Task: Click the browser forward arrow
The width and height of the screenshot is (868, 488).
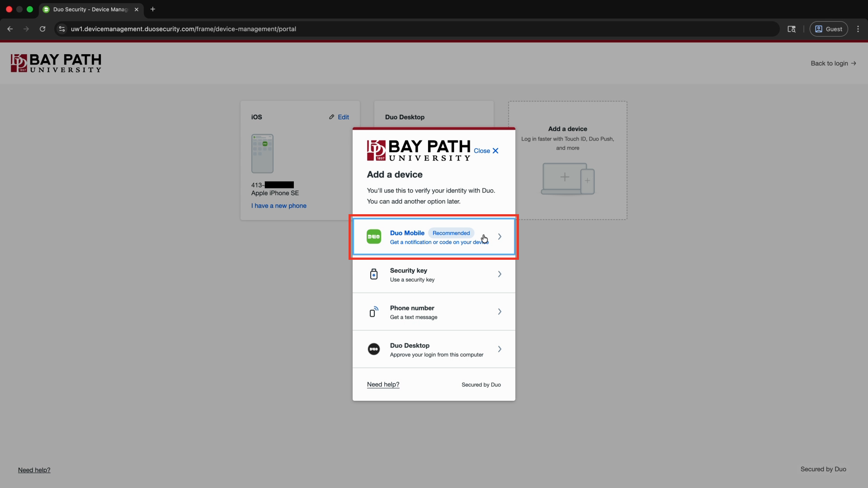Action: [26, 29]
